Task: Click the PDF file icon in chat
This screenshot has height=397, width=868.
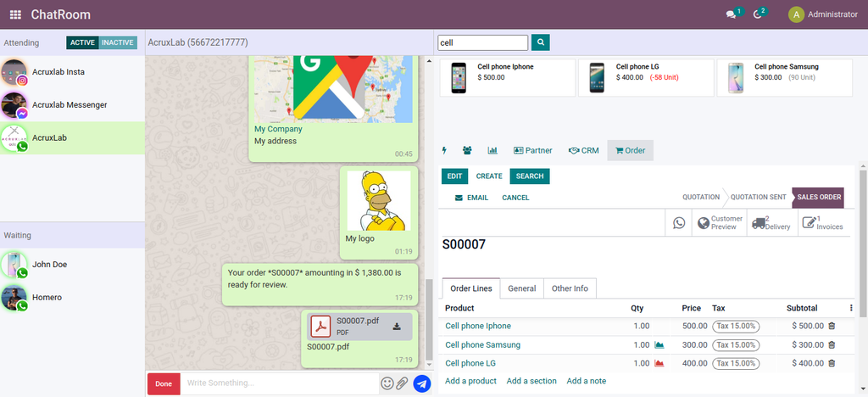Action: (320, 326)
